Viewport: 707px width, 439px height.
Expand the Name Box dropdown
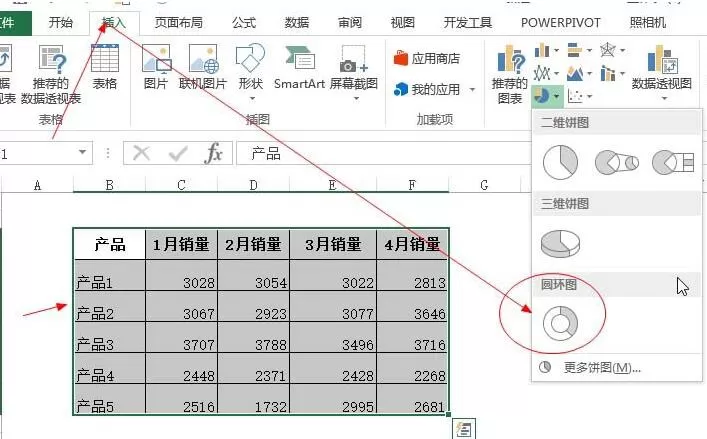pos(83,153)
